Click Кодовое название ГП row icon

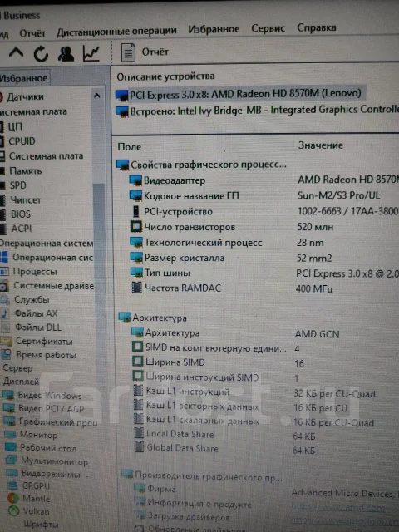(x=135, y=196)
